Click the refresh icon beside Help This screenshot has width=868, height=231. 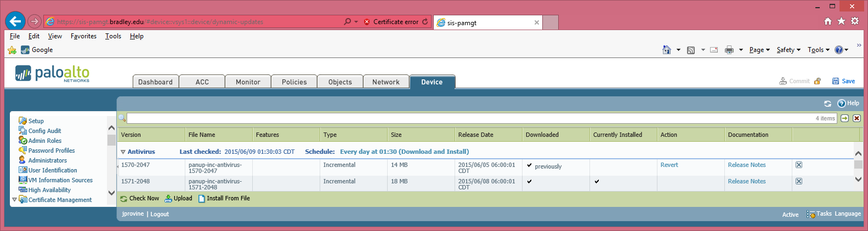pyautogui.click(x=827, y=103)
